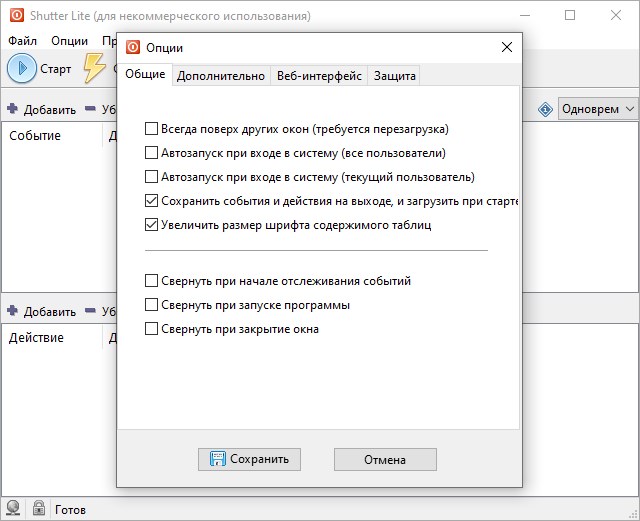
Task: Uncheck Сохранить события и действия на выходе
Action: [151, 201]
